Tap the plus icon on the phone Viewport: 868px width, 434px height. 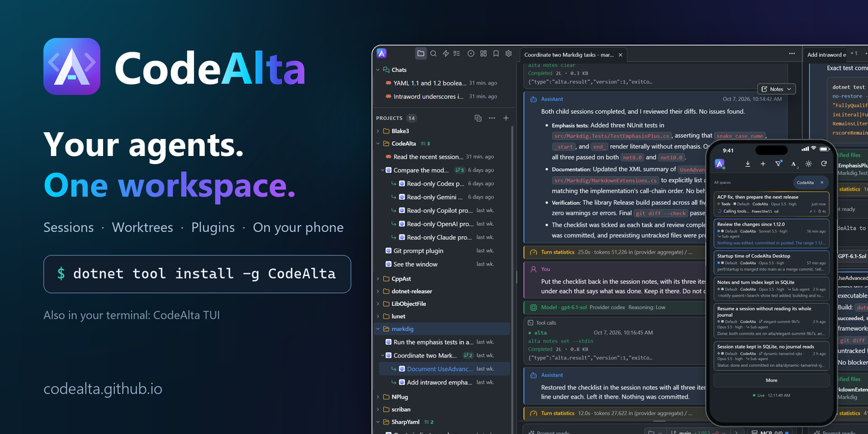(x=763, y=163)
